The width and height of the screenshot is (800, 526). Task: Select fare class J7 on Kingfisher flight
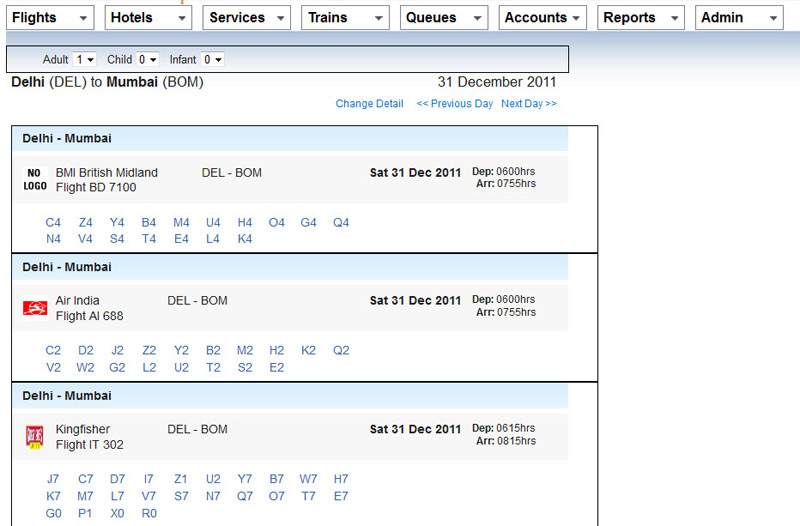[x=54, y=479]
